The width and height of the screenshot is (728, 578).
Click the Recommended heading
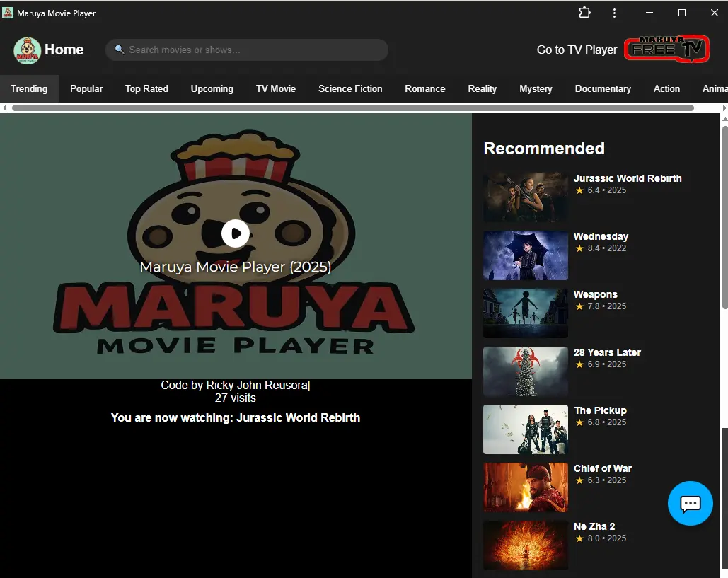coord(544,149)
